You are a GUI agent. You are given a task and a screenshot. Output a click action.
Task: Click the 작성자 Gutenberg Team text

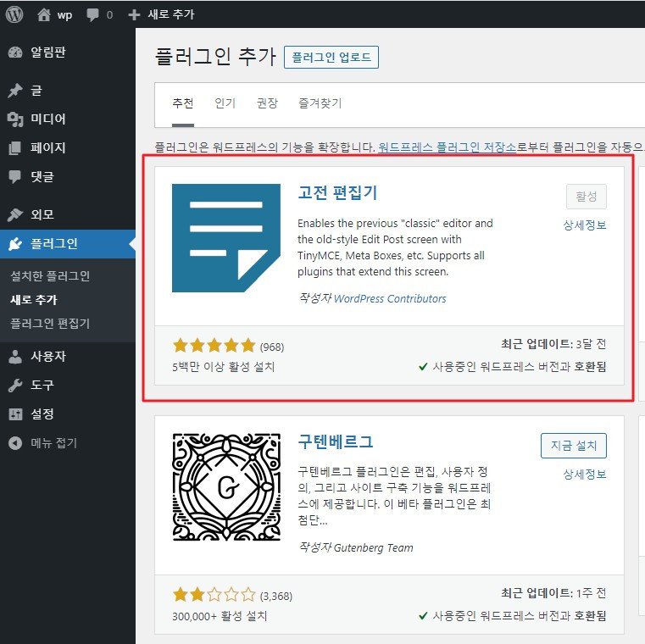(356, 547)
